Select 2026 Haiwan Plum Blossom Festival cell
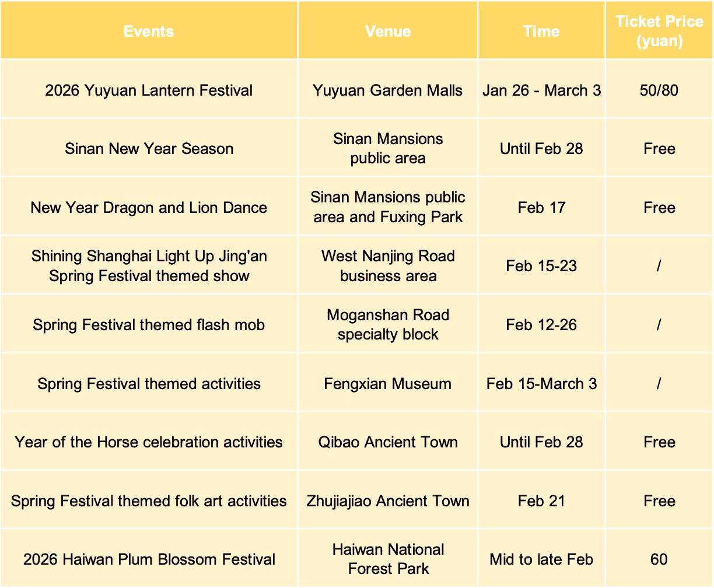The width and height of the screenshot is (714, 588). tap(149, 559)
